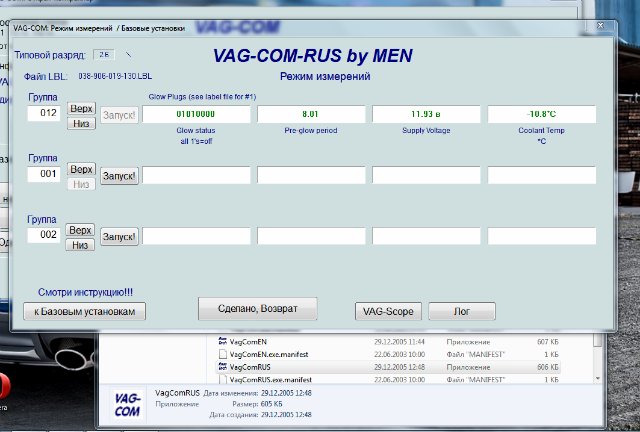Click the disabled Запуск! for group 012

[x=119, y=115]
